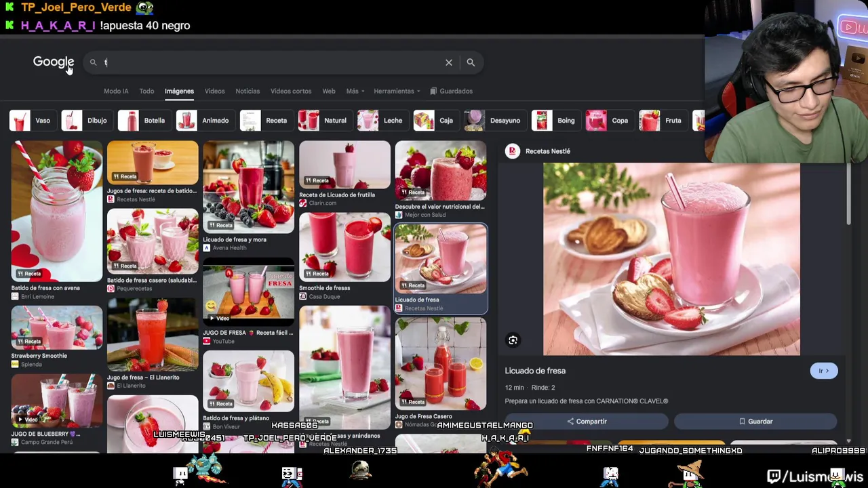
Task: Open Guardados saved items
Action: 450,91
